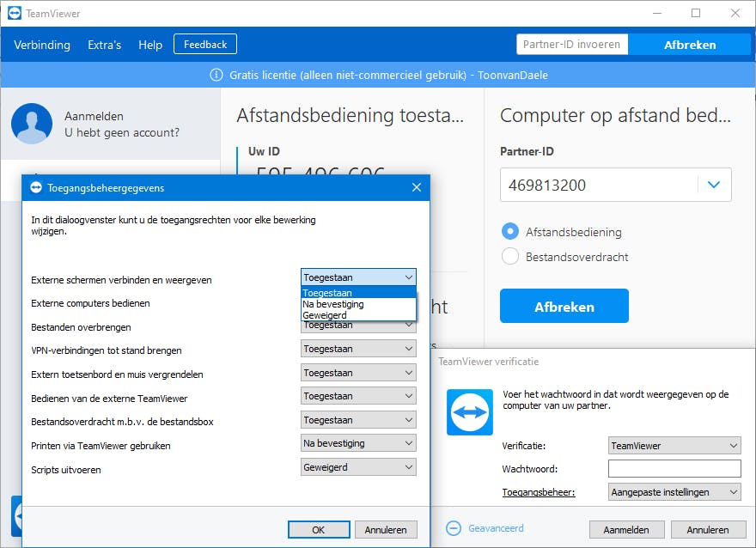This screenshot has width=756, height=548.
Task: Click the TeamViewer icon in the Toegangsbeheergegevens title
Action: pyautogui.click(x=36, y=187)
